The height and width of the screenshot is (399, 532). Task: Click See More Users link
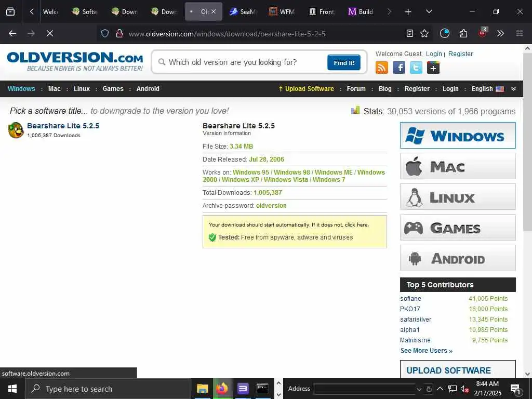tap(426, 351)
